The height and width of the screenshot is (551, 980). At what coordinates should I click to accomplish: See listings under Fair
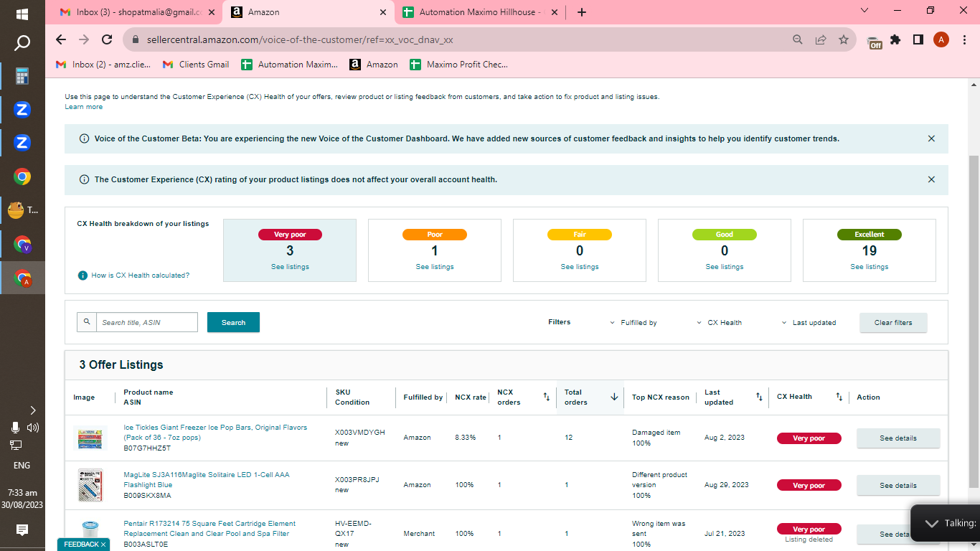click(x=580, y=267)
